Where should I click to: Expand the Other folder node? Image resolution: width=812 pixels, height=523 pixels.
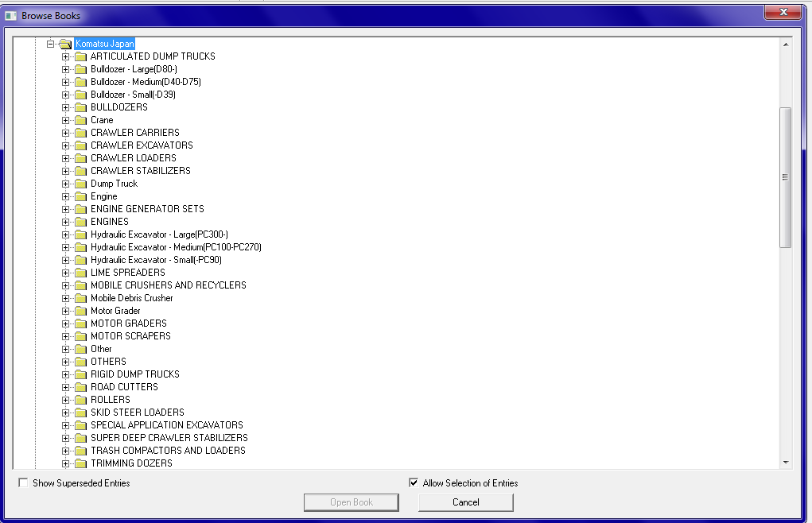click(65, 349)
